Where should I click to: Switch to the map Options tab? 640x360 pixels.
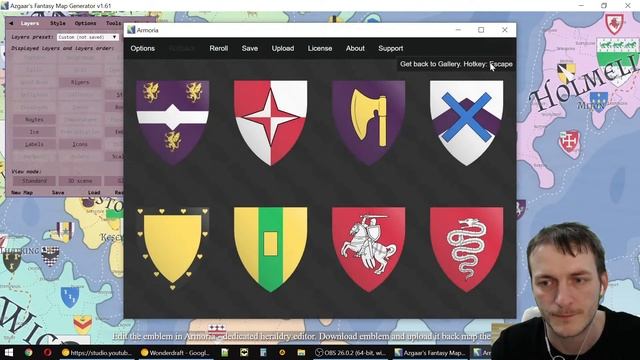point(85,23)
